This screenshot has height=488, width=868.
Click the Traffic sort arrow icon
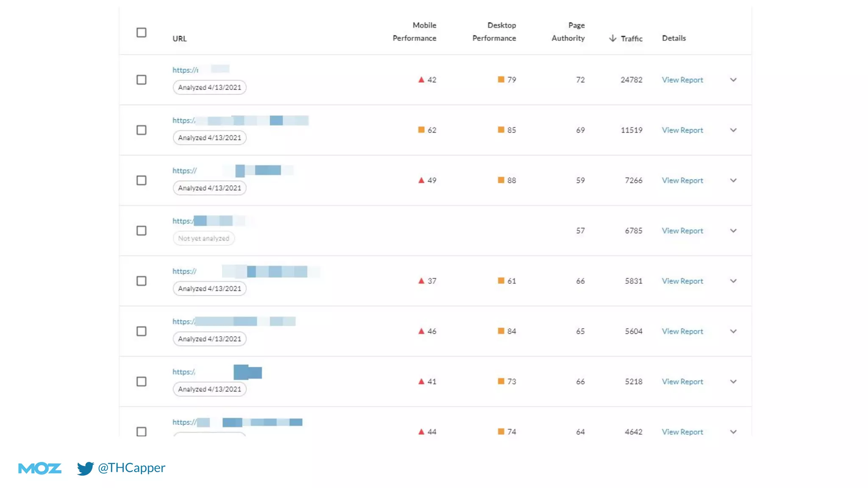(x=612, y=38)
